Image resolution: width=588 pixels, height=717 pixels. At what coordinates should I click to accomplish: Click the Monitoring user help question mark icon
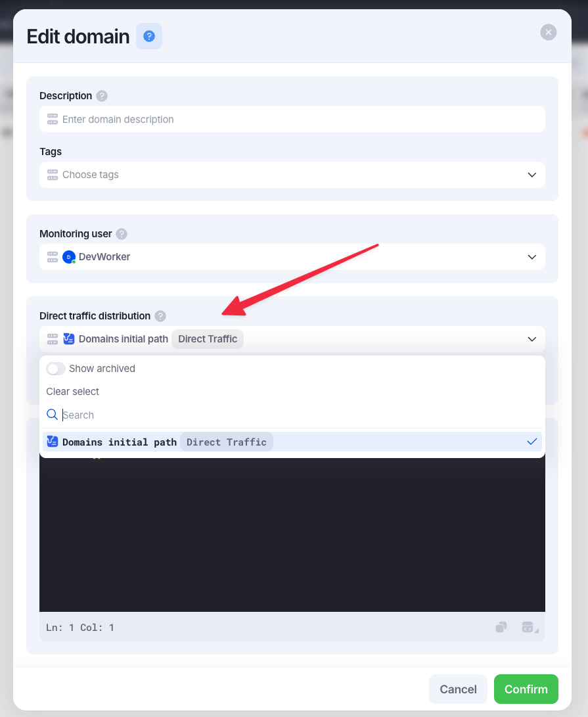click(121, 234)
